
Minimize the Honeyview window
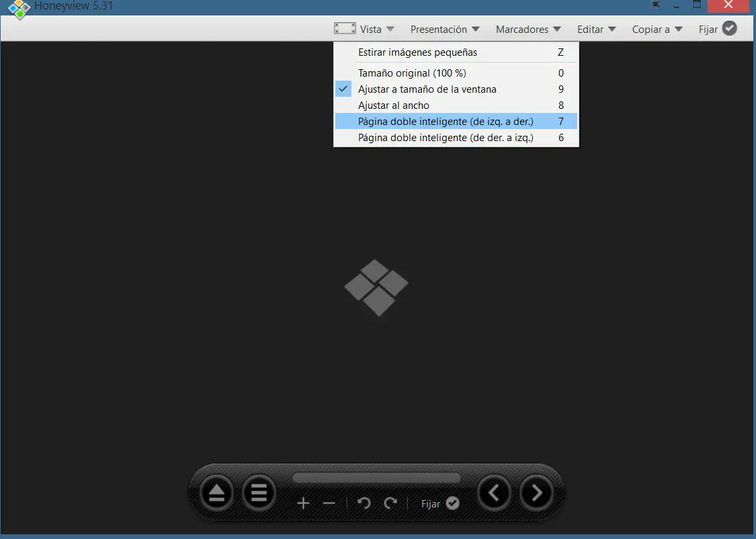[x=676, y=5]
